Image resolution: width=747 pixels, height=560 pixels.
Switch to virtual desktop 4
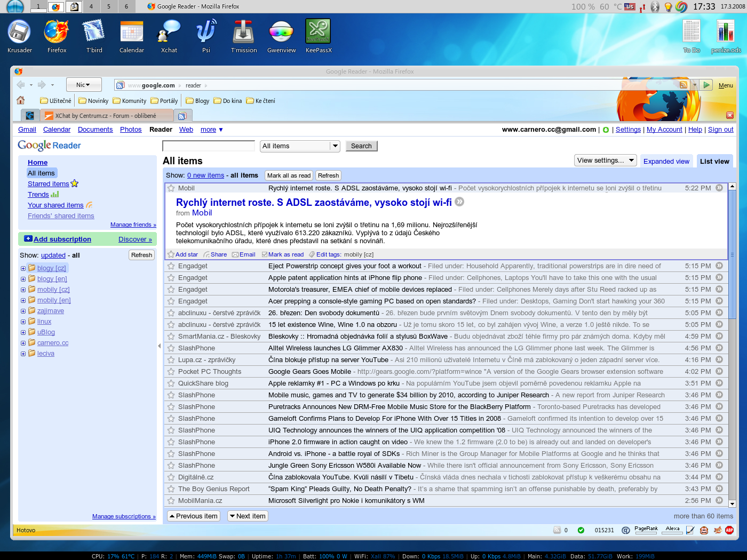(x=91, y=6)
